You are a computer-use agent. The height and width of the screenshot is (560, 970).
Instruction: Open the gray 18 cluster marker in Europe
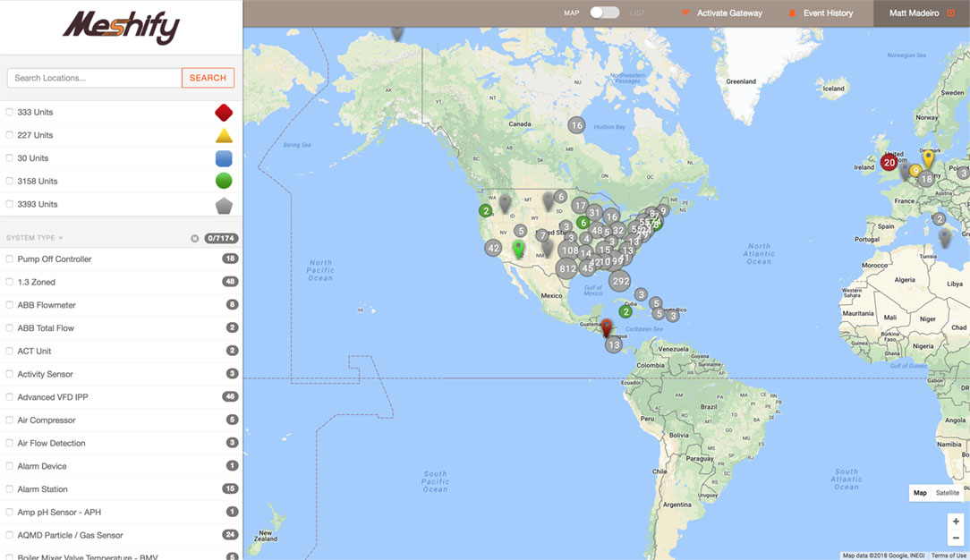pos(926,179)
